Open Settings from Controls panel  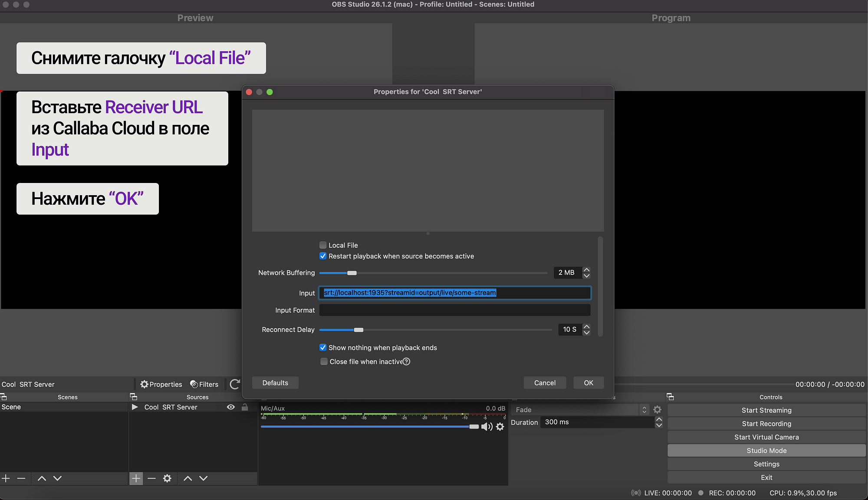[x=766, y=464]
